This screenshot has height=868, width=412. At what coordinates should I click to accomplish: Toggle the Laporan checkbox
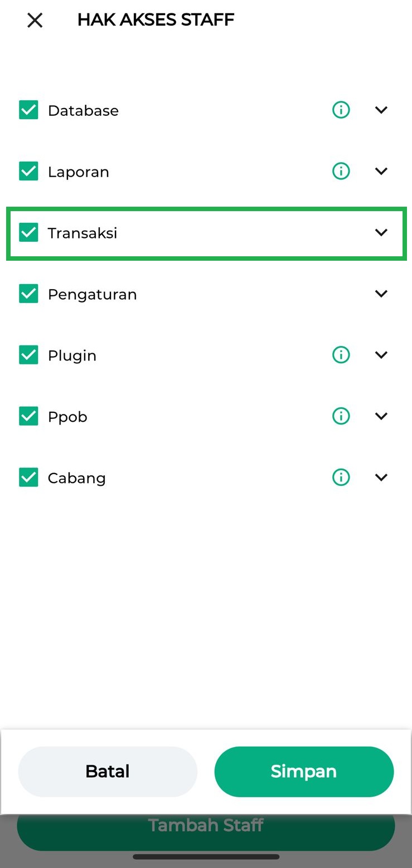(x=28, y=172)
